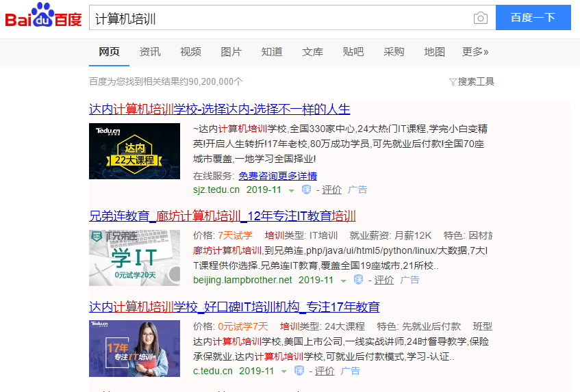Image resolution: width=580 pixels, height=392 pixels.
Task: Click the Baidu logo
Action: pyautogui.click(x=43, y=16)
